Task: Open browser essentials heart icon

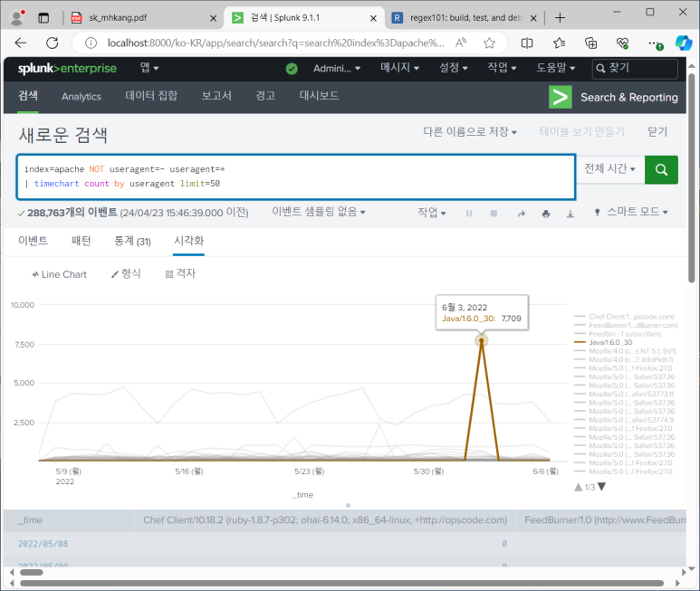Action: tap(623, 43)
